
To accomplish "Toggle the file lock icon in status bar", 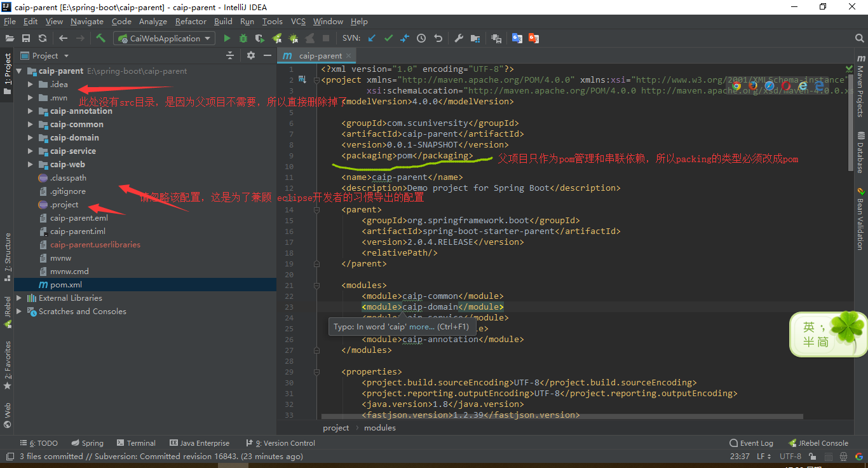I will (812, 456).
